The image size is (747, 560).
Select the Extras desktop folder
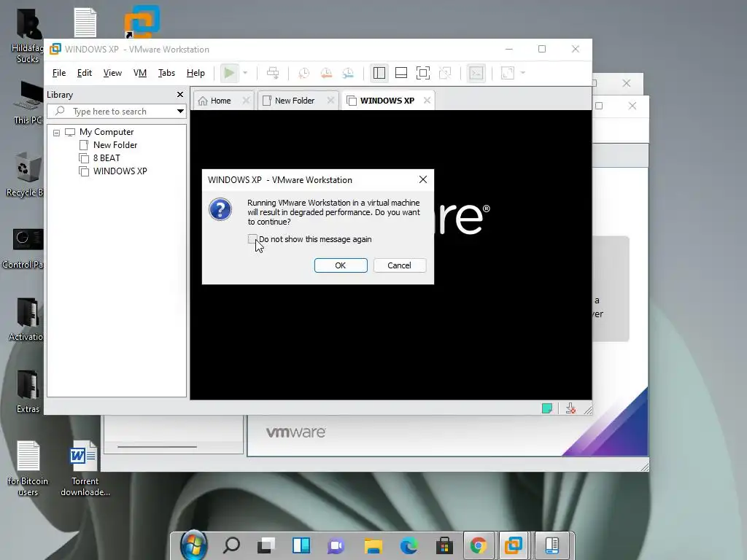pos(28,392)
